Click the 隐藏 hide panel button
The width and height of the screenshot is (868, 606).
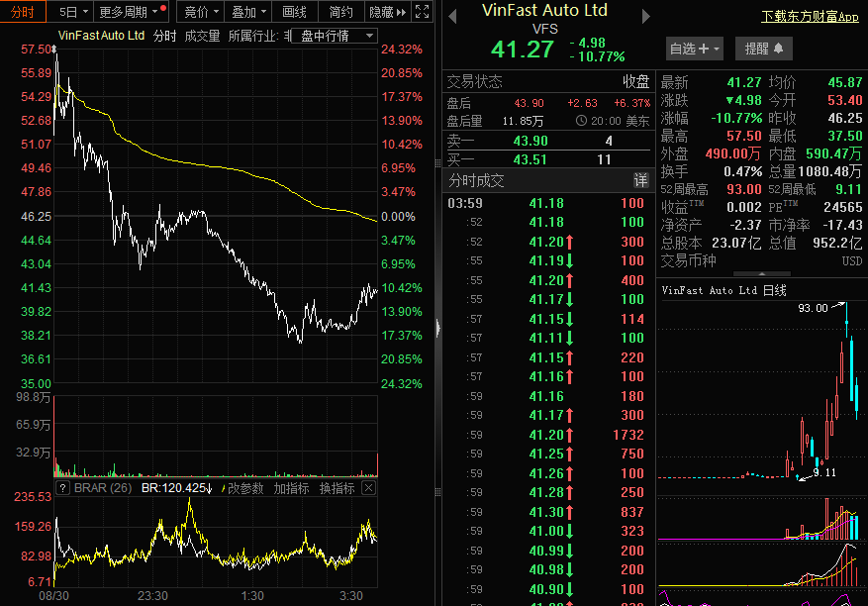coord(388,12)
